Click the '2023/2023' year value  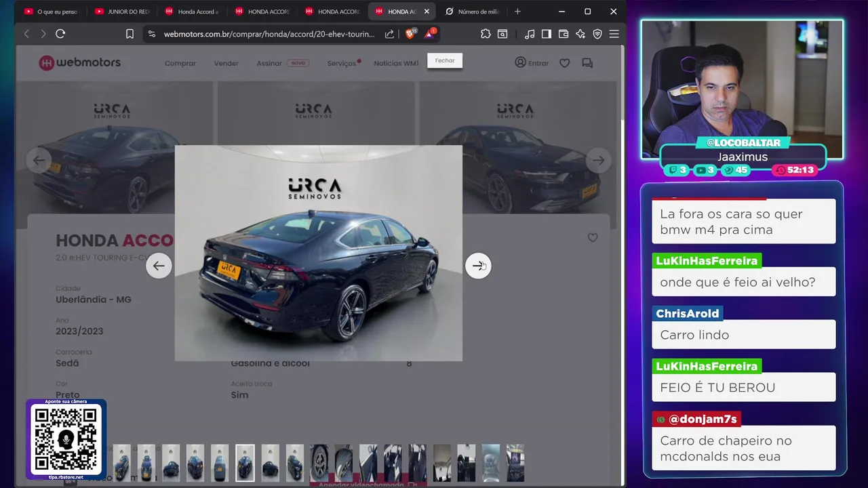(79, 331)
